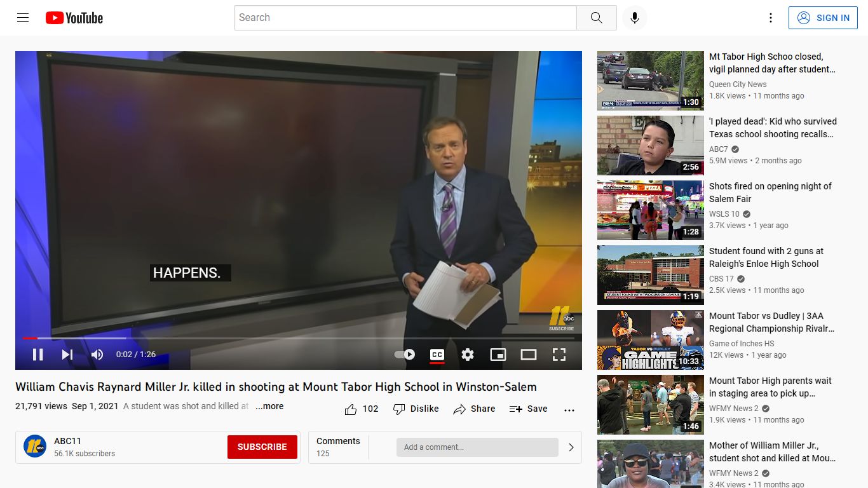
Task: Open the three-dot settings menu in header
Action: pyautogui.click(x=771, y=18)
